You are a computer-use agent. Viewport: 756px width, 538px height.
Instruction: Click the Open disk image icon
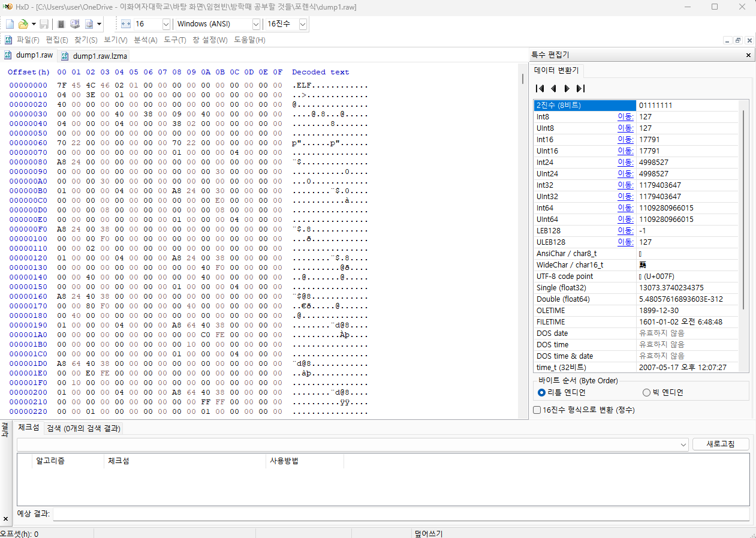tap(89, 24)
